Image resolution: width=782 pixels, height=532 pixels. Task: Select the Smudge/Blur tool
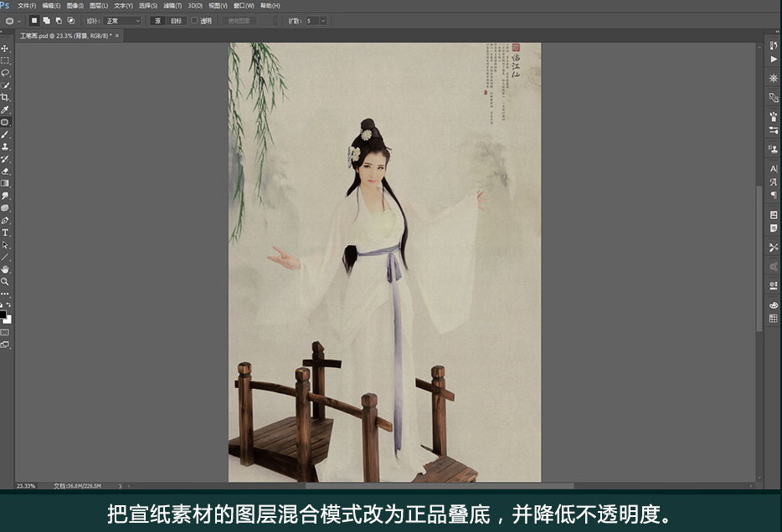(x=5, y=196)
